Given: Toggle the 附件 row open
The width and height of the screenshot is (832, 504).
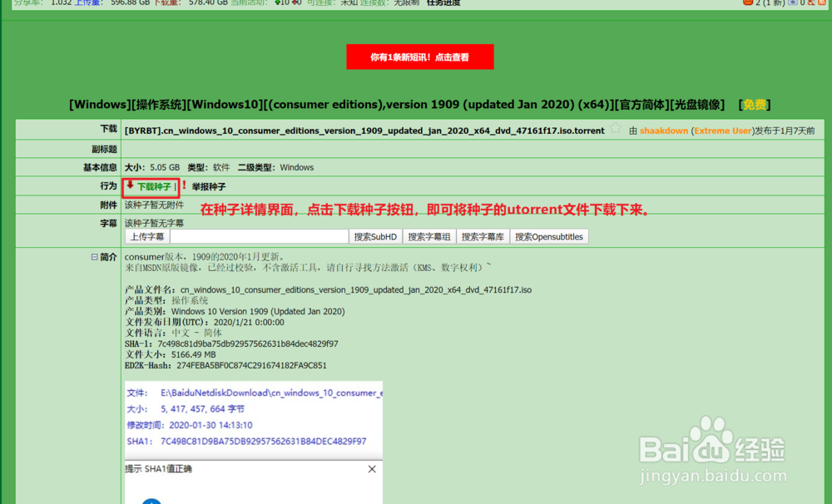Looking at the screenshot, I should click(x=109, y=205).
